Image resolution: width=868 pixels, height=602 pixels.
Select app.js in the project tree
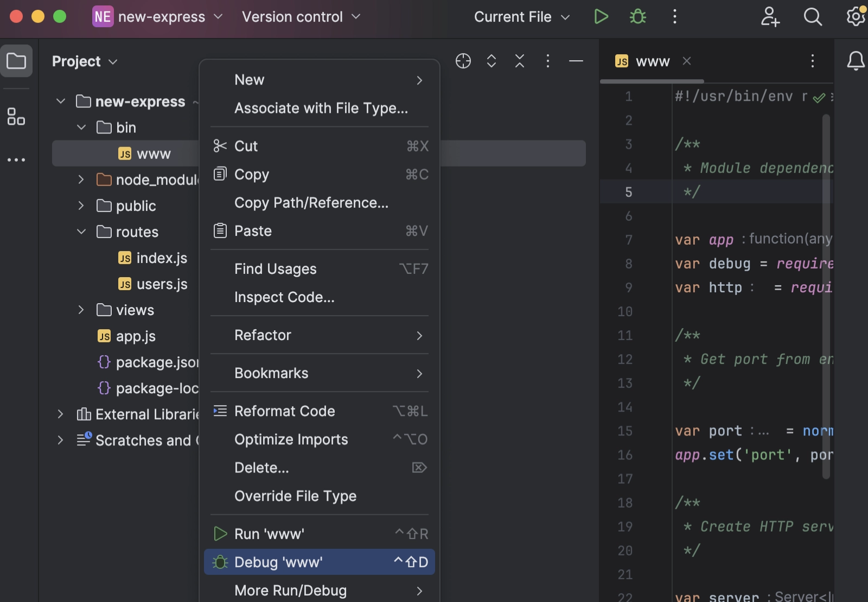point(126,336)
